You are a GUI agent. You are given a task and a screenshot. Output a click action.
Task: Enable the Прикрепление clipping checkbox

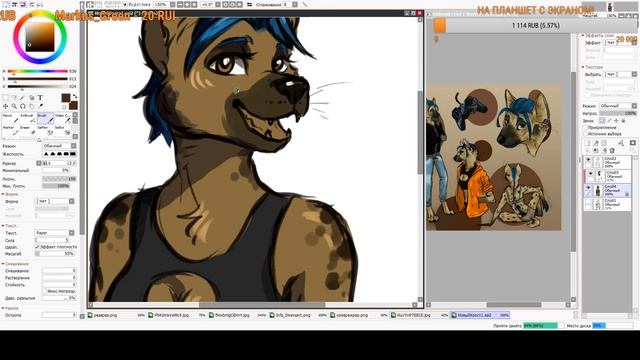[x=585, y=127]
